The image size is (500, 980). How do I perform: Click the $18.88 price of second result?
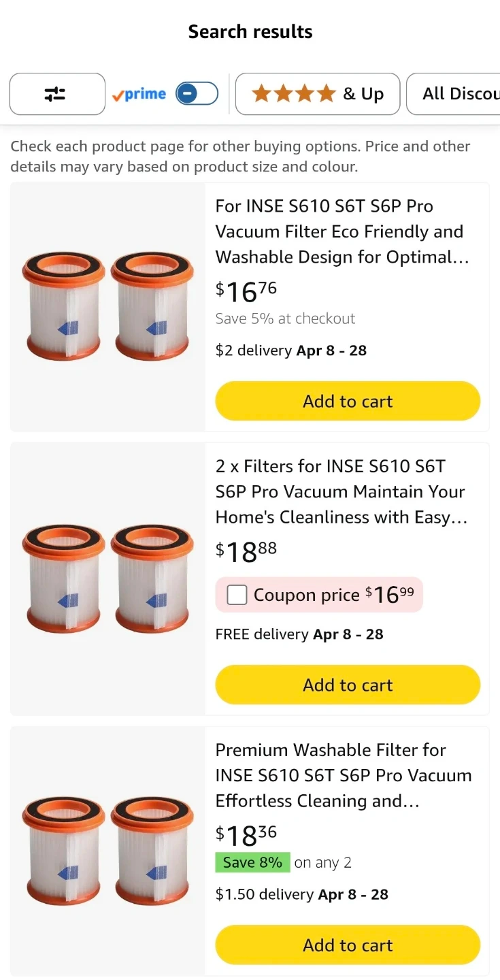[x=246, y=551]
